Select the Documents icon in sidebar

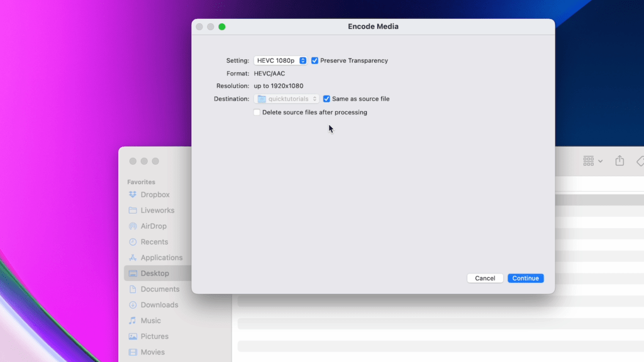(x=133, y=289)
